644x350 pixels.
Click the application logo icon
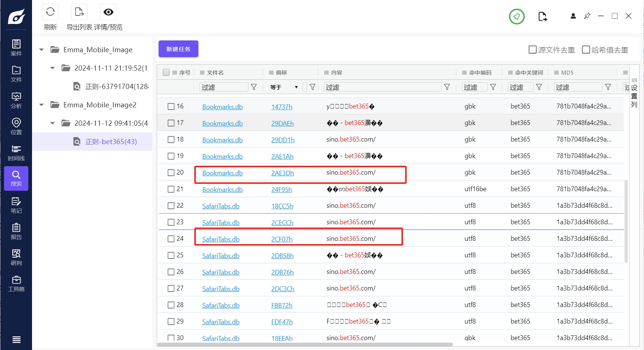click(x=16, y=17)
